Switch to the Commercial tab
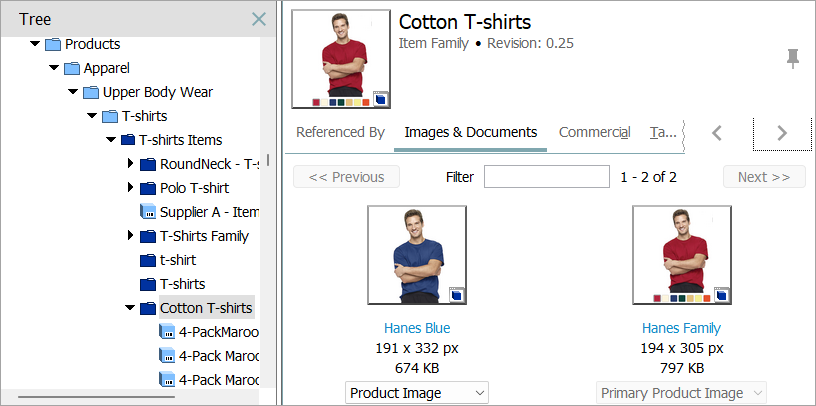Image resolution: width=816 pixels, height=406 pixels. 594,132
